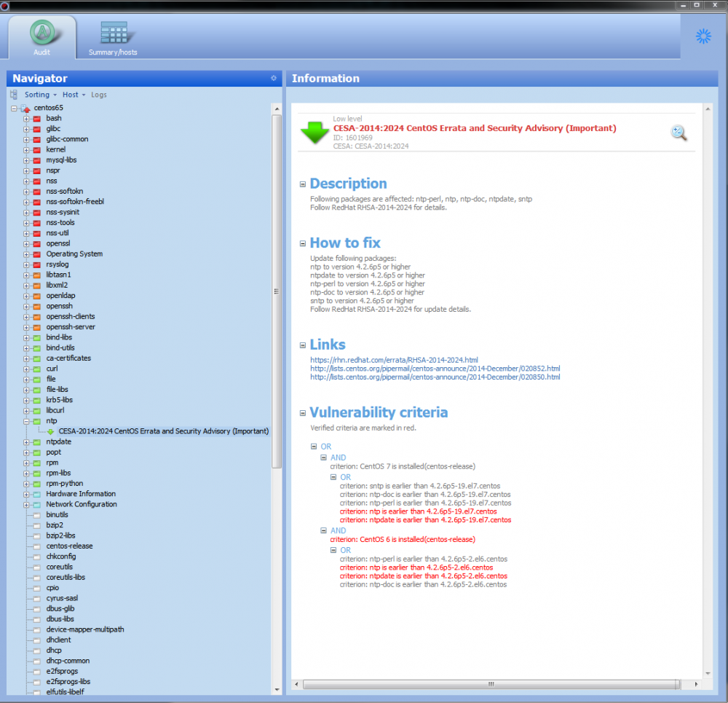The image size is (728, 703).
Task: Collapse the centos65 host node
Action: [15, 108]
